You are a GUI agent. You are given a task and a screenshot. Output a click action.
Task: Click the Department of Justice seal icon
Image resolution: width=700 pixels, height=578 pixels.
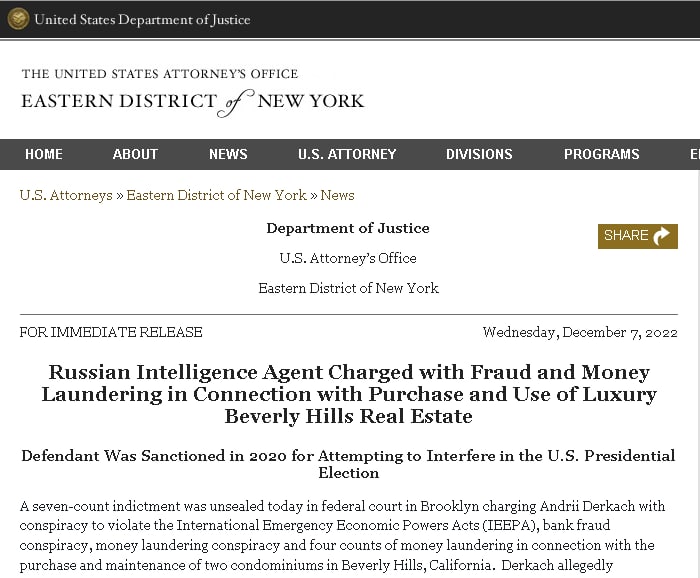pos(18,19)
